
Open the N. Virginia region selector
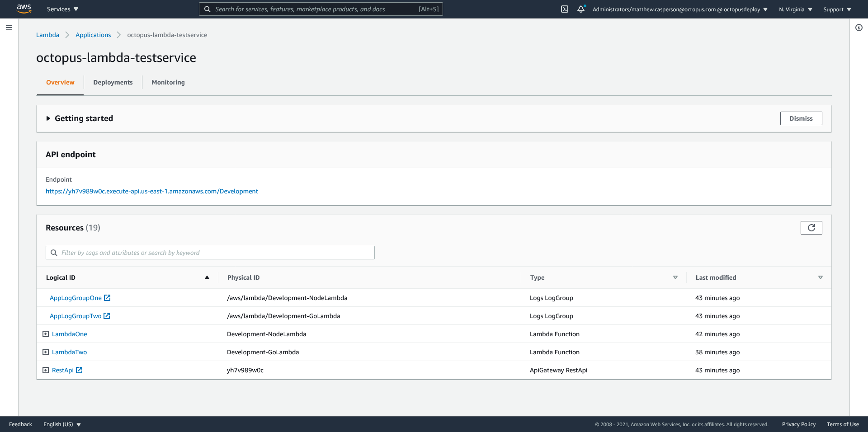click(x=795, y=9)
